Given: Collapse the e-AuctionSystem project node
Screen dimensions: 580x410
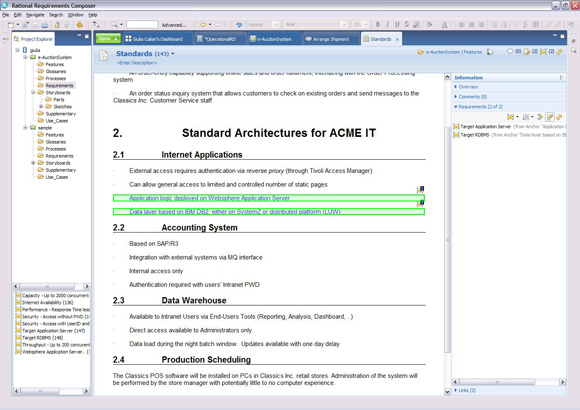Looking at the screenshot, I should [x=26, y=57].
